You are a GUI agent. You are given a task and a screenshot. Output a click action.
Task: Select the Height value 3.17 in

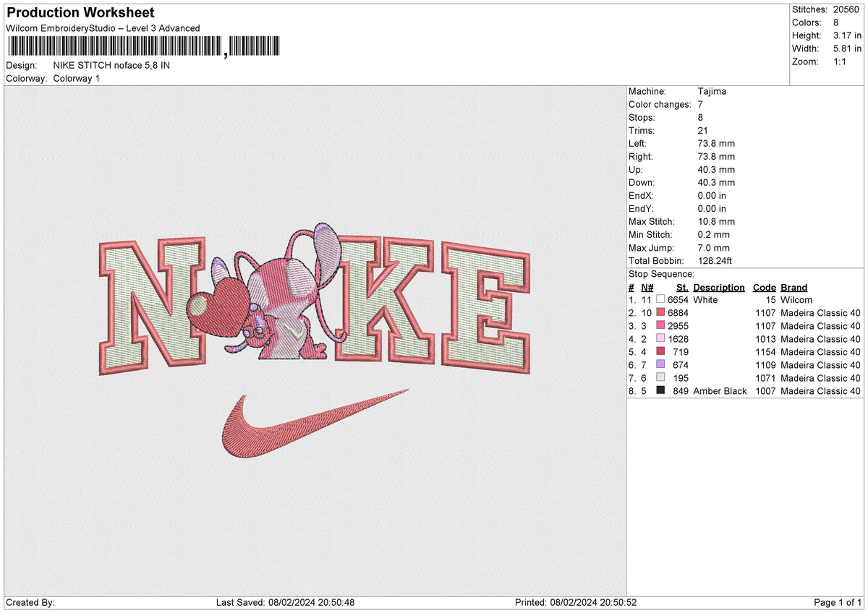pyautogui.click(x=848, y=35)
